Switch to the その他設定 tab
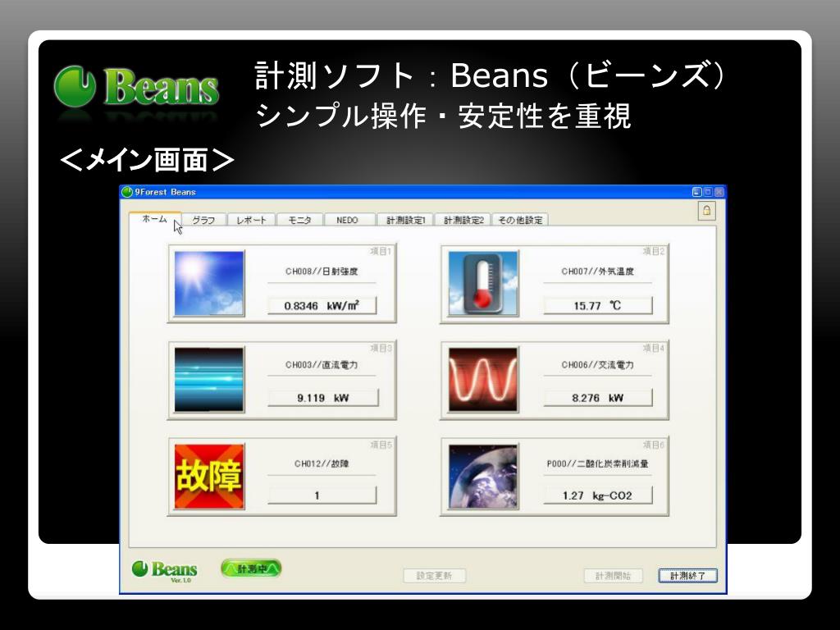The height and width of the screenshot is (630, 840). tap(520, 220)
